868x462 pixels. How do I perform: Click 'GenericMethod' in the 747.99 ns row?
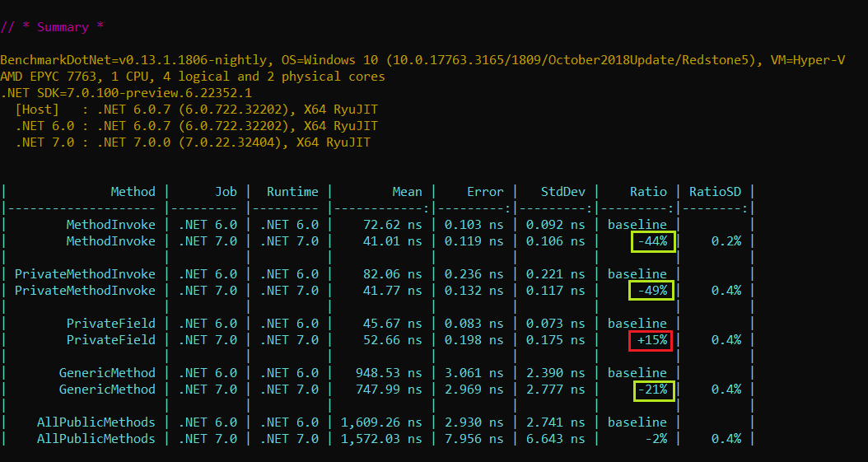(x=107, y=389)
